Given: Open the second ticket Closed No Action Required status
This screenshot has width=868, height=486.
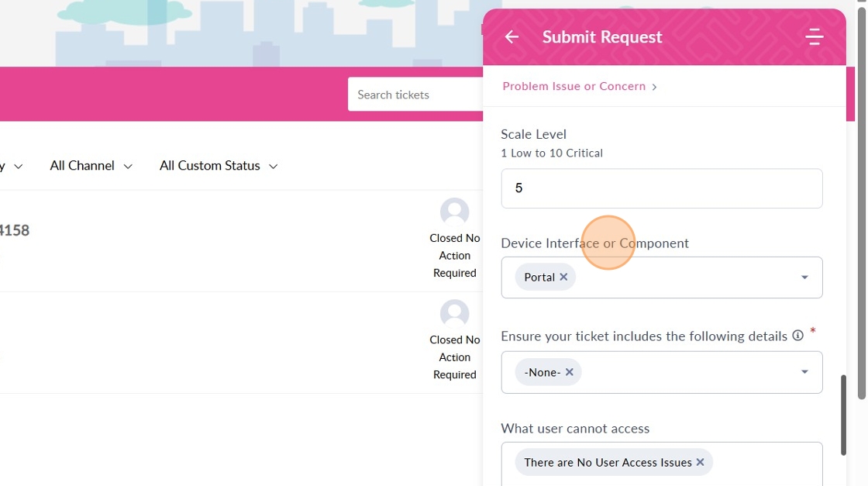Looking at the screenshot, I should click(x=454, y=357).
